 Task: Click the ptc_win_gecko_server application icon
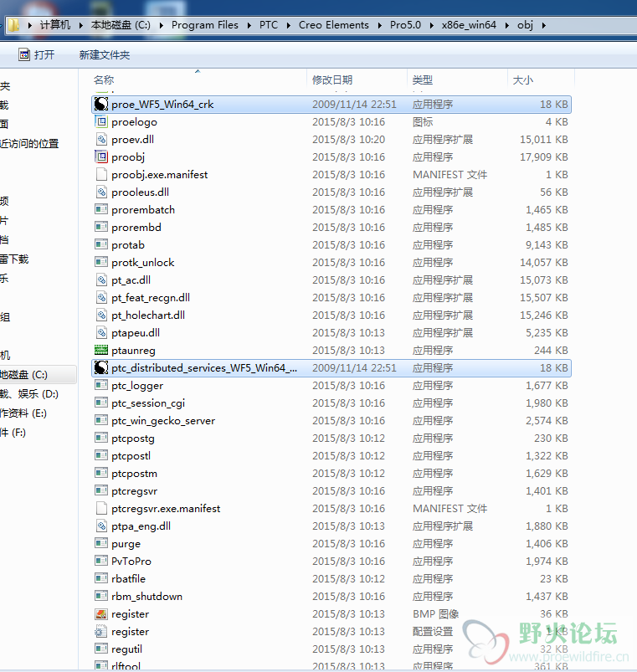coord(101,420)
